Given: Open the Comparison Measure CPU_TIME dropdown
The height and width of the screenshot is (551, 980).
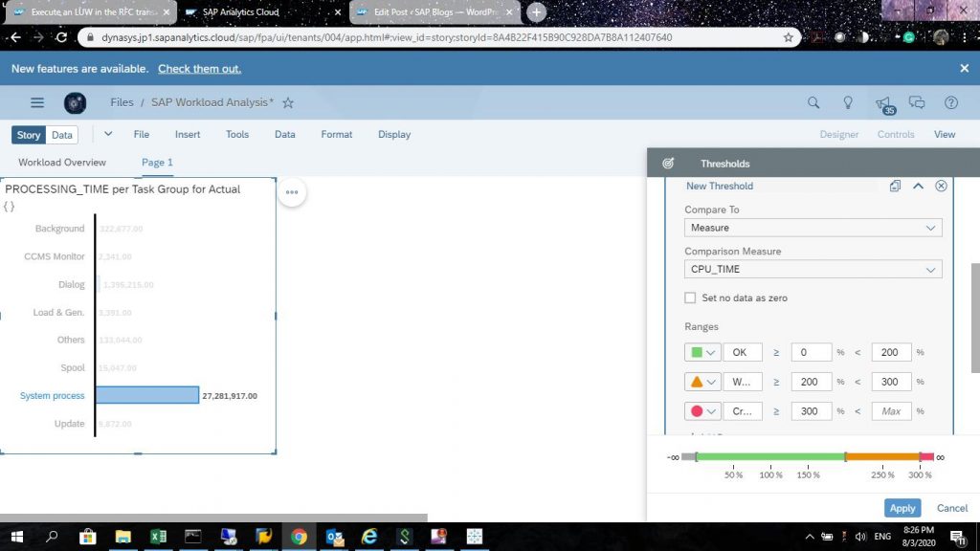Looking at the screenshot, I should [813, 269].
